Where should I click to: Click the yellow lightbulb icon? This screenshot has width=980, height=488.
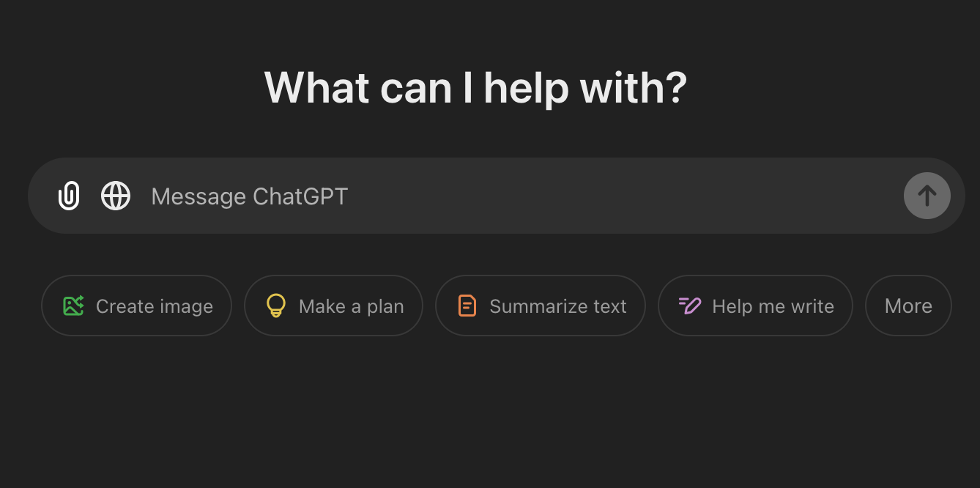tap(275, 306)
